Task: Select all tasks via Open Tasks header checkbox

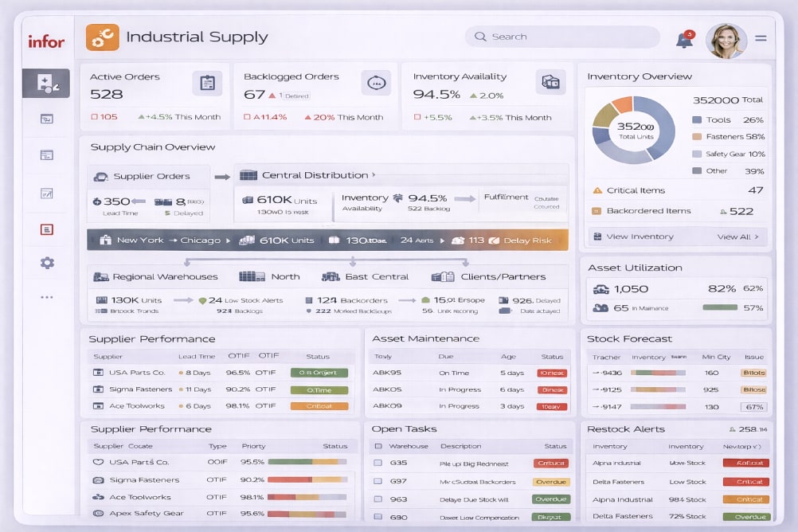Action: [377, 446]
